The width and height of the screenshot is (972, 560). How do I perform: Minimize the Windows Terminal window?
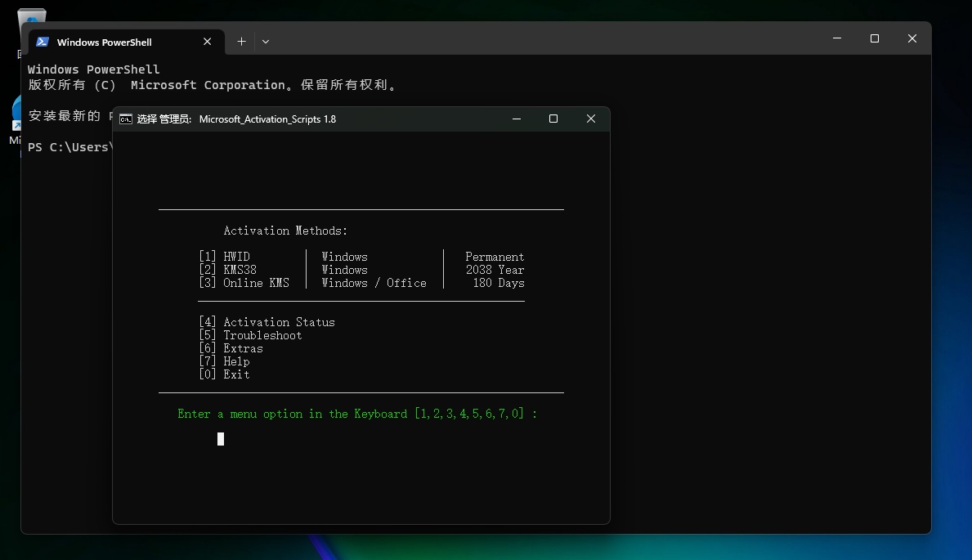point(836,38)
